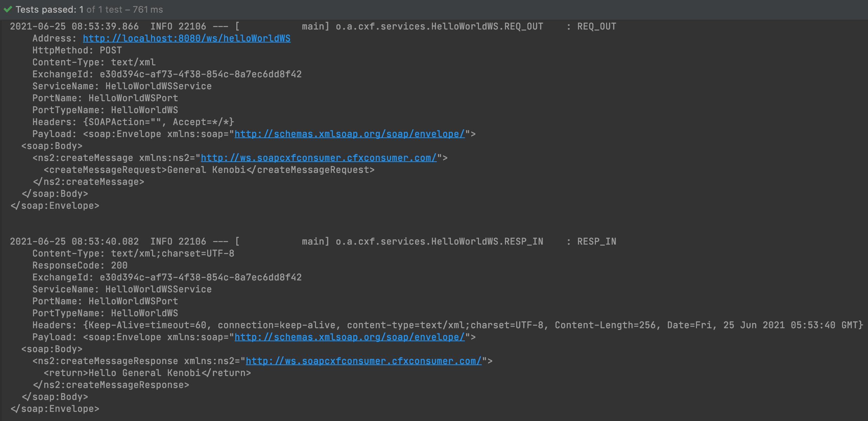Click the createMessageRequest General Kenobi line
The image size is (868, 421).
[209, 170]
